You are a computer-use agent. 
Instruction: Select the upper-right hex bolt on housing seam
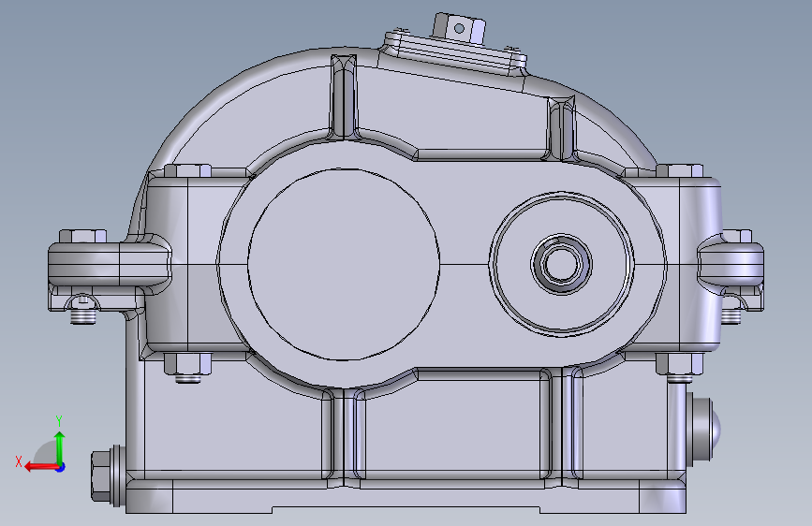click(x=679, y=171)
